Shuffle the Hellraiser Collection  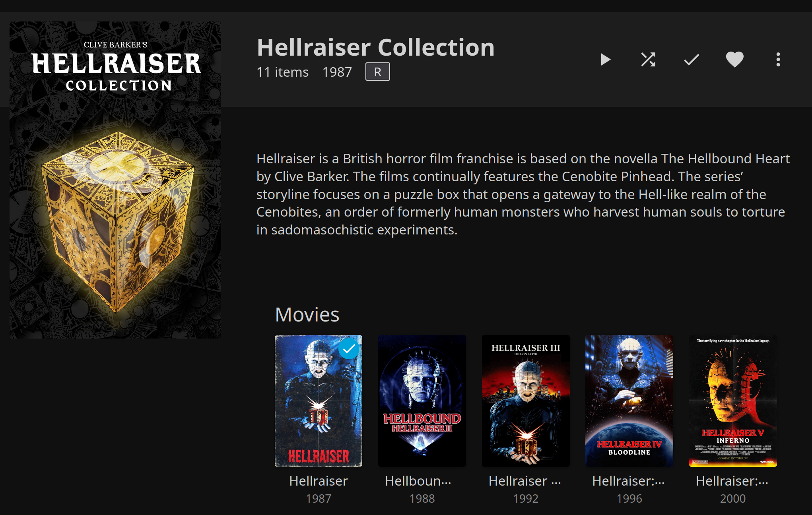point(648,60)
